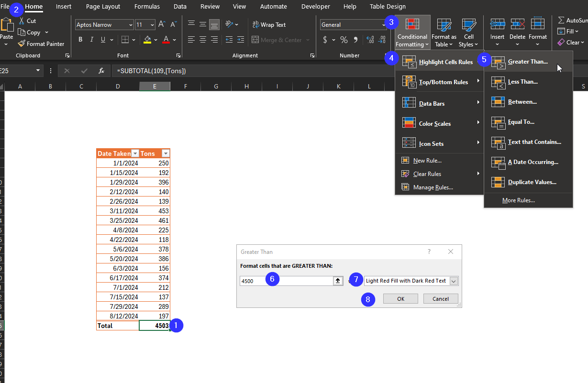The image size is (588, 383).
Task: Select the Data Bars menu option
Action: pyautogui.click(x=432, y=103)
